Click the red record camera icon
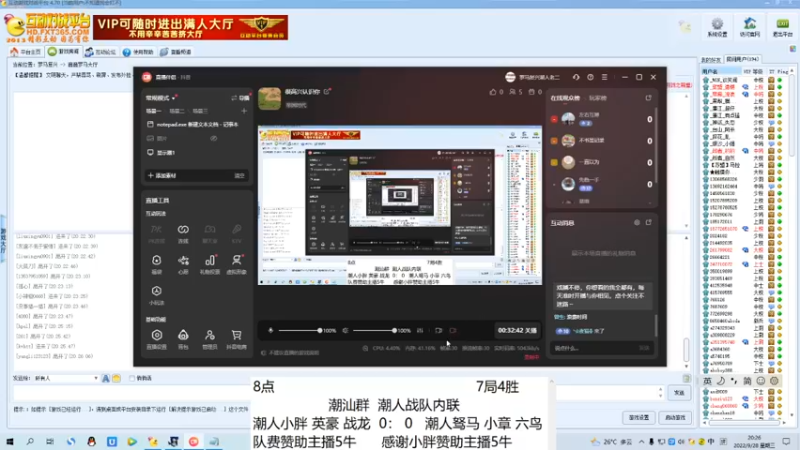Viewport: 800px width, 450px height. tap(453, 331)
